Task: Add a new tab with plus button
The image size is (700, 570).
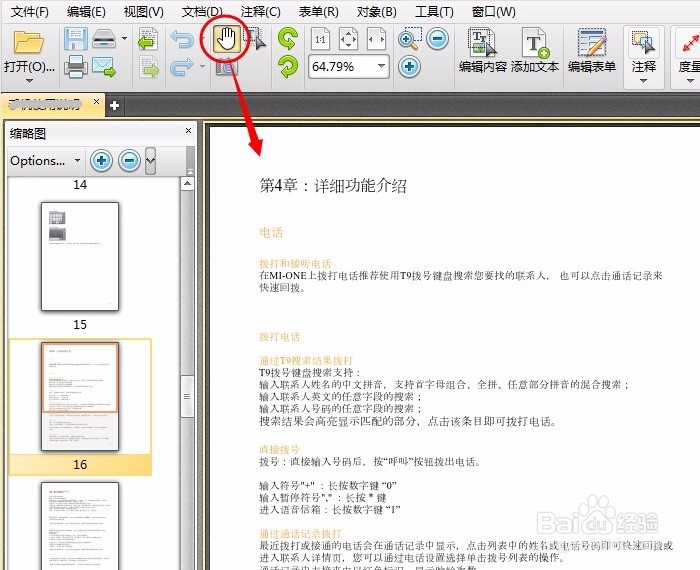Action: coord(114,105)
